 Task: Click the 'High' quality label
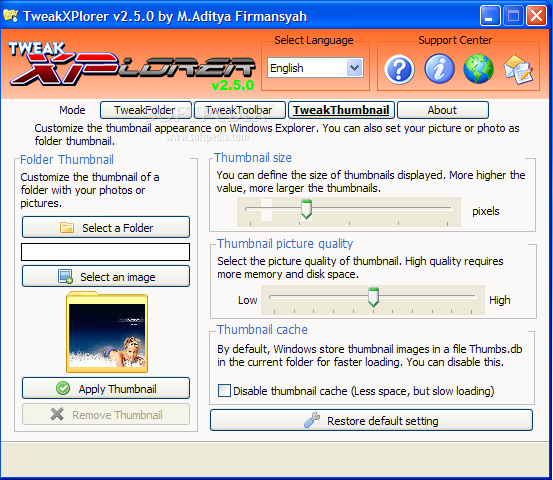[x=500, y=300]
